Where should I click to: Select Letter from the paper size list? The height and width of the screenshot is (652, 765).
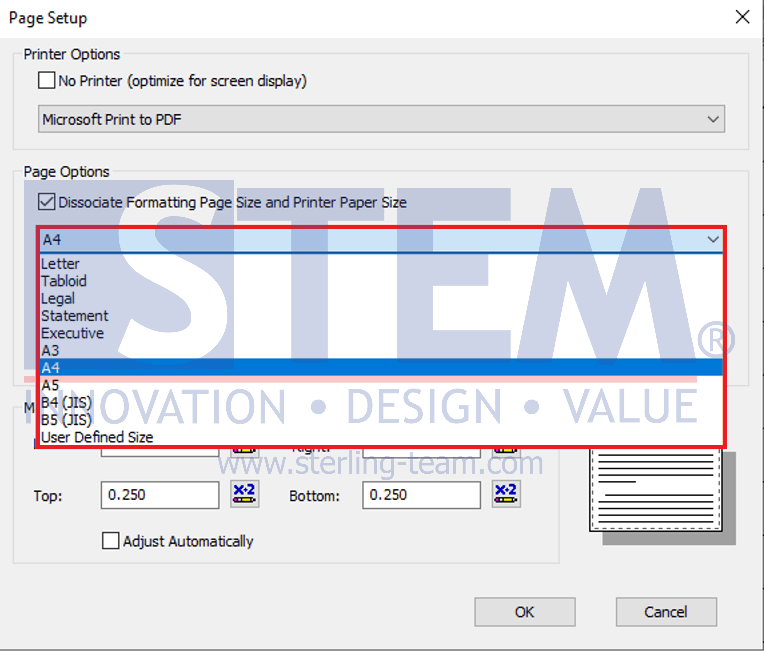[x=61, y=264]
